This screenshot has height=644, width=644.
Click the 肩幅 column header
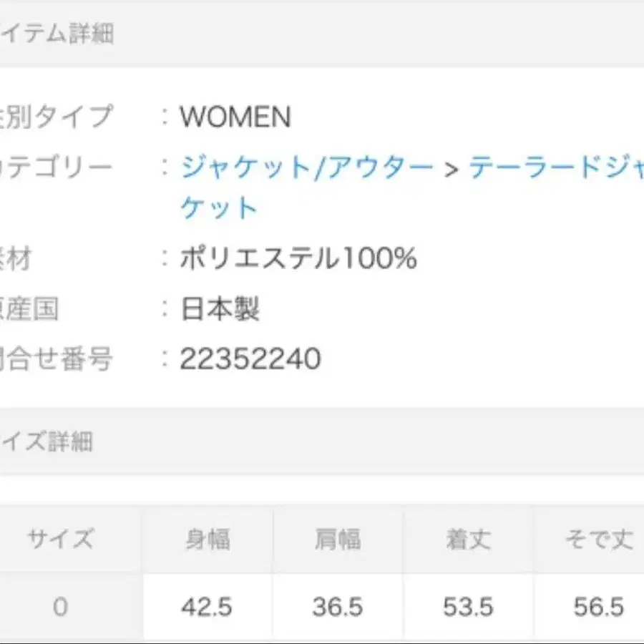(x=337, y=539)
